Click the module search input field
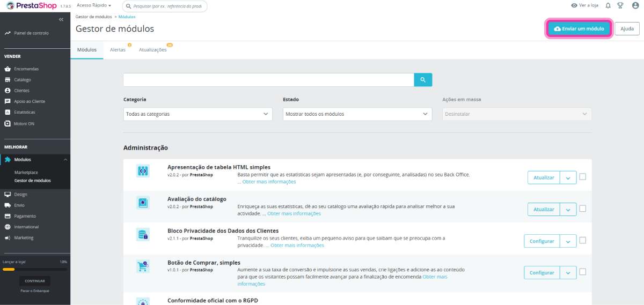The image size is (644, 305). pos(269,80)
